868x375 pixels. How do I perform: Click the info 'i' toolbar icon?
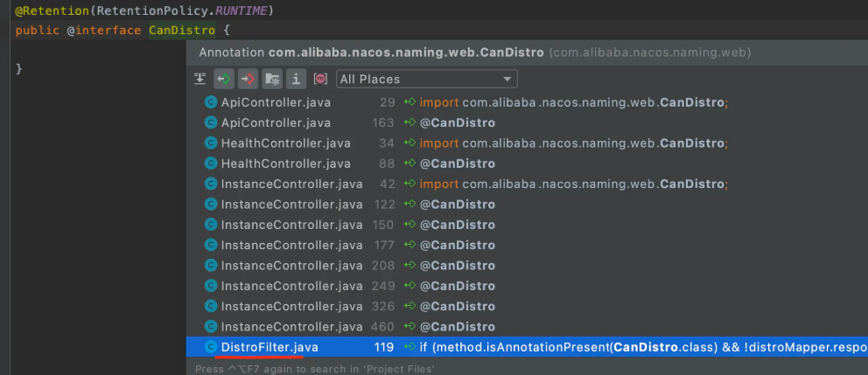(297, 80)
